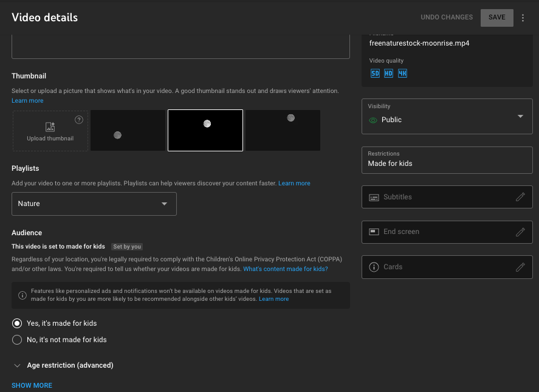Click the Subtitles label
The image size is (539, 392).
397,197
